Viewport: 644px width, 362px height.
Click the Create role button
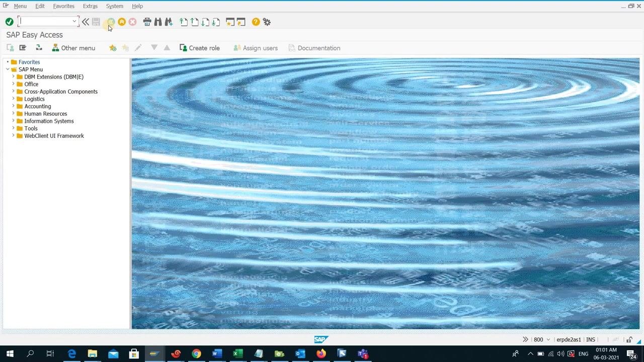(200, 48)
